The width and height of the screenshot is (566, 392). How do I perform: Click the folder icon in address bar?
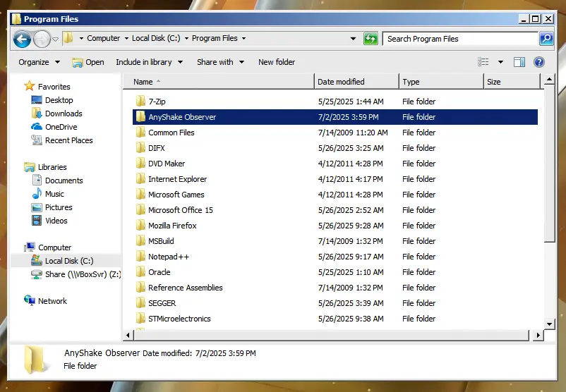[68, 38]
